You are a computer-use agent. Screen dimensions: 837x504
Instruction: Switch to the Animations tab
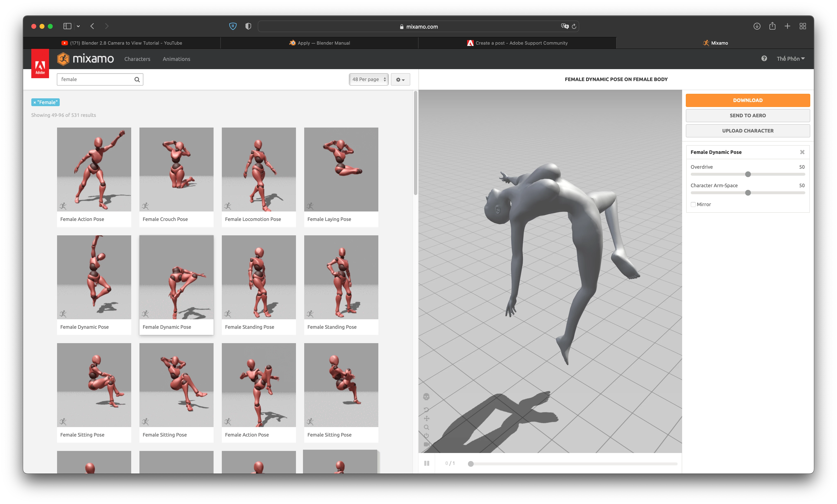pos(176,59)
